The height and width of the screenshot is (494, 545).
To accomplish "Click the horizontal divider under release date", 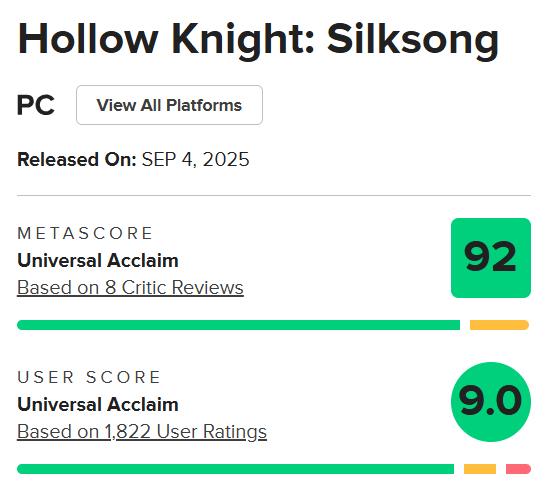I will 274,195.
